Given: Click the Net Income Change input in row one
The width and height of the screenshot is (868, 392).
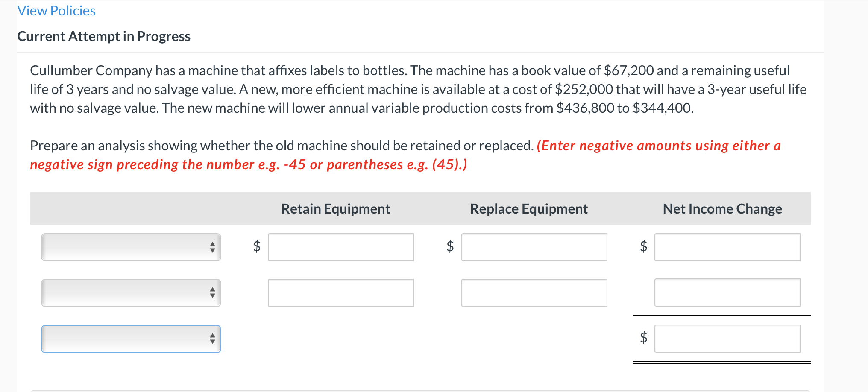Looking at the screenshot, I should tap(727, 247).
